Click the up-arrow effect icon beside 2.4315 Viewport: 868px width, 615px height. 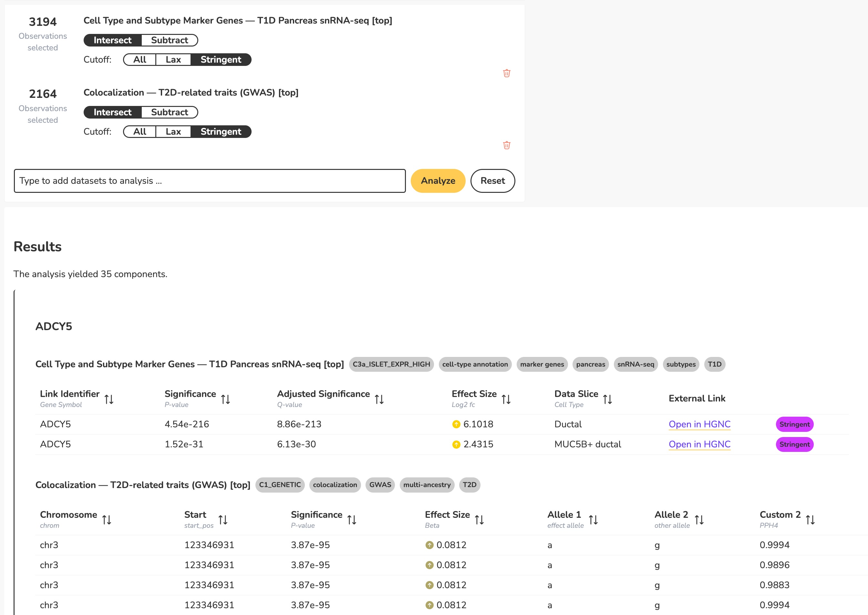point(456,444)
